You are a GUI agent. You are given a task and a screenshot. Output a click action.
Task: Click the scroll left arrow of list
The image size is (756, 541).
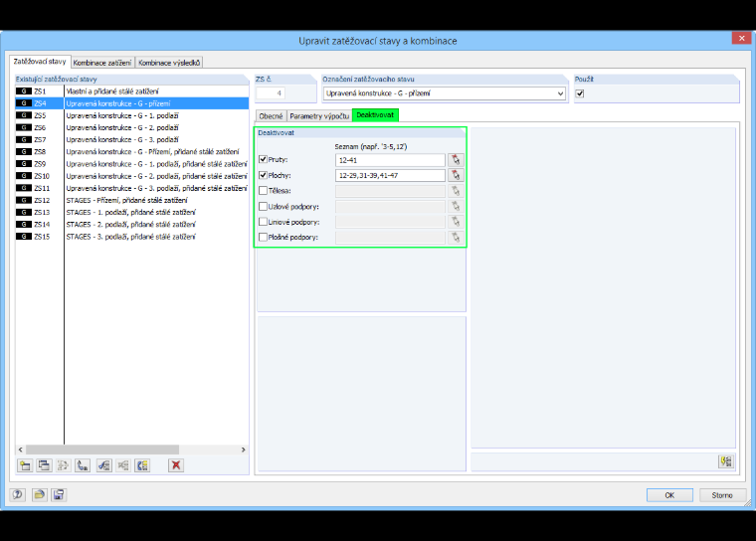click(20, 450)
